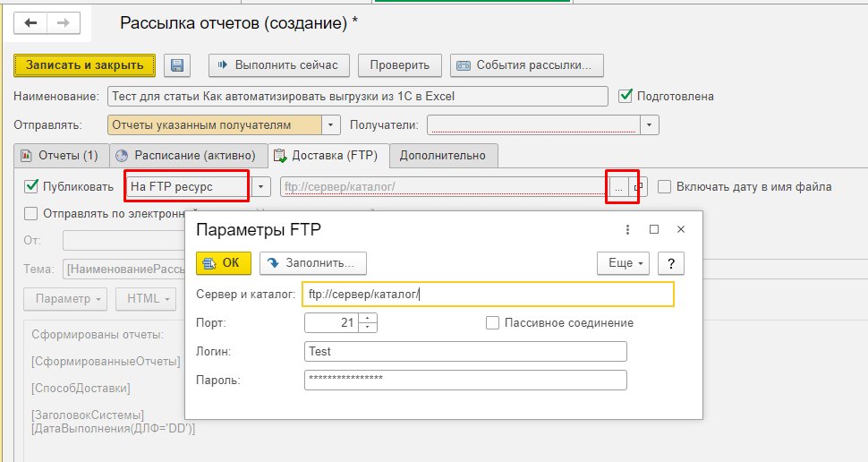Increase the port number with up arrow
The width and height of the screenshot is (868, 462).
(368, 318)
